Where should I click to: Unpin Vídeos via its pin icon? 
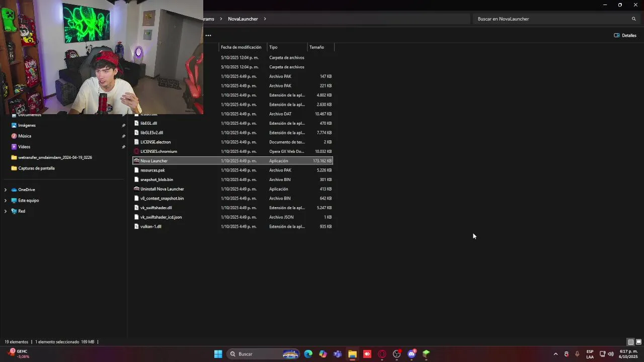[123, 147]
